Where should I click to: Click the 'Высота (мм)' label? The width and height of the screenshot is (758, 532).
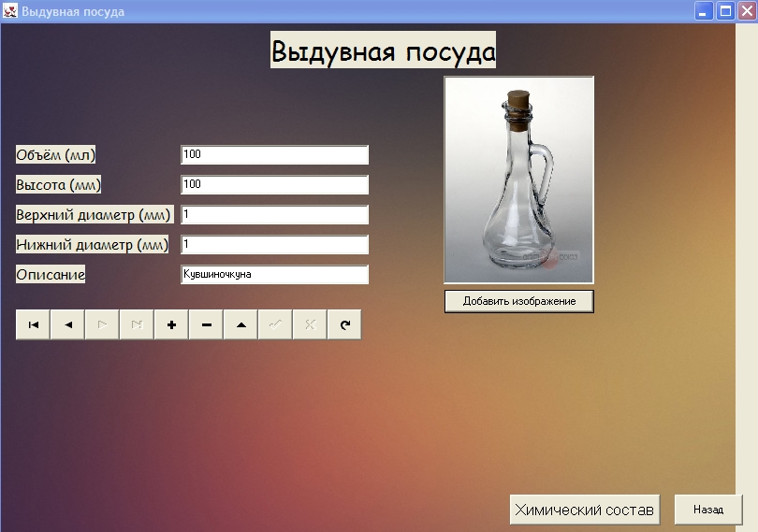coord(59,184)
